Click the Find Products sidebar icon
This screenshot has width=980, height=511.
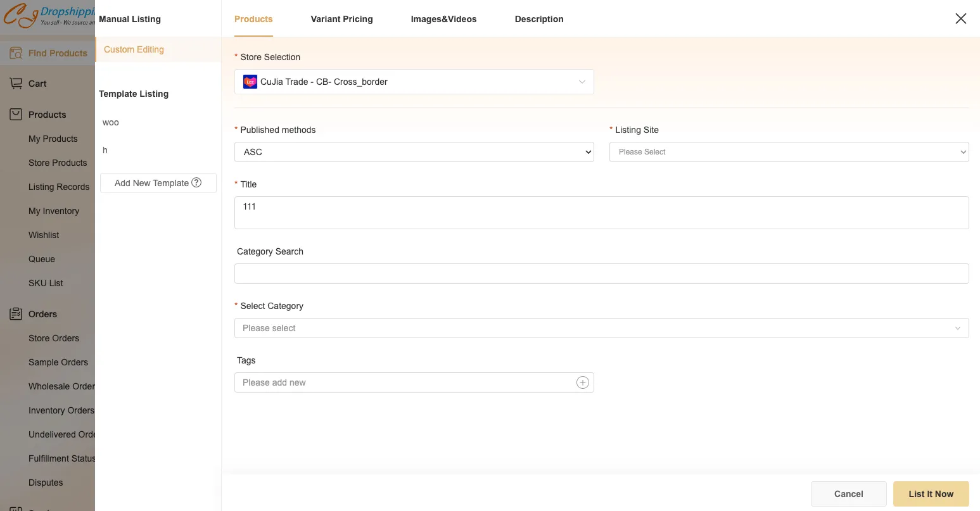pos(16,53)
